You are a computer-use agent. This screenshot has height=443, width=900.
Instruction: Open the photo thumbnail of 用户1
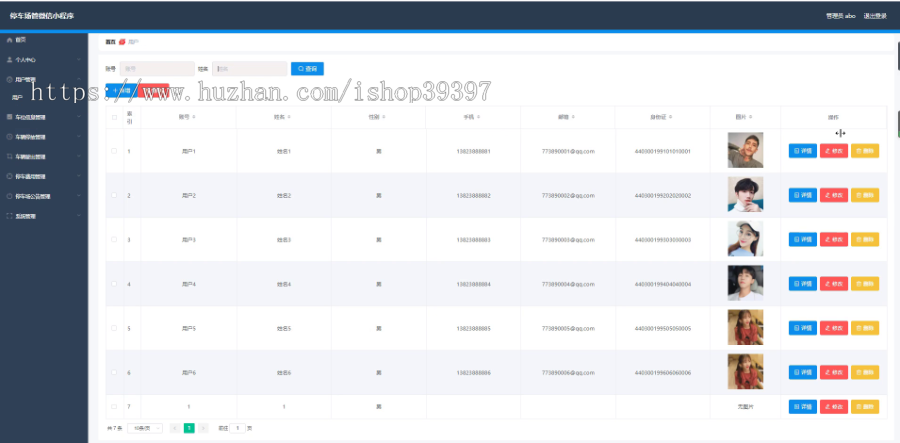pyautogui.click(x=745, y=150)
